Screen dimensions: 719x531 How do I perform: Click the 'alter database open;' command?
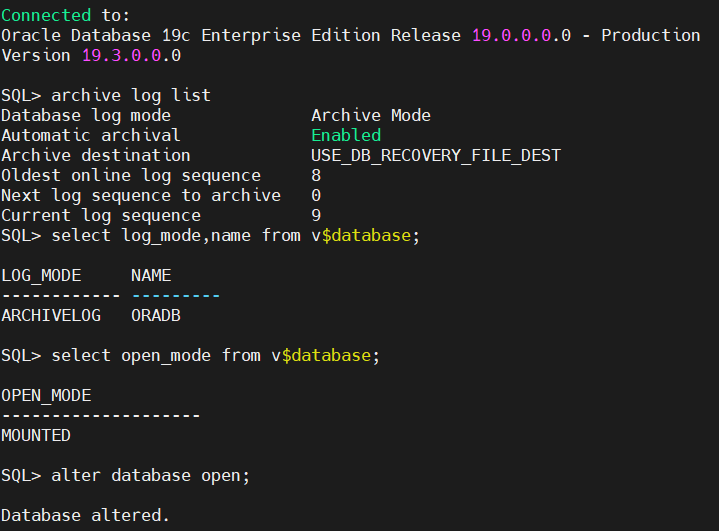tap(150, 475)
